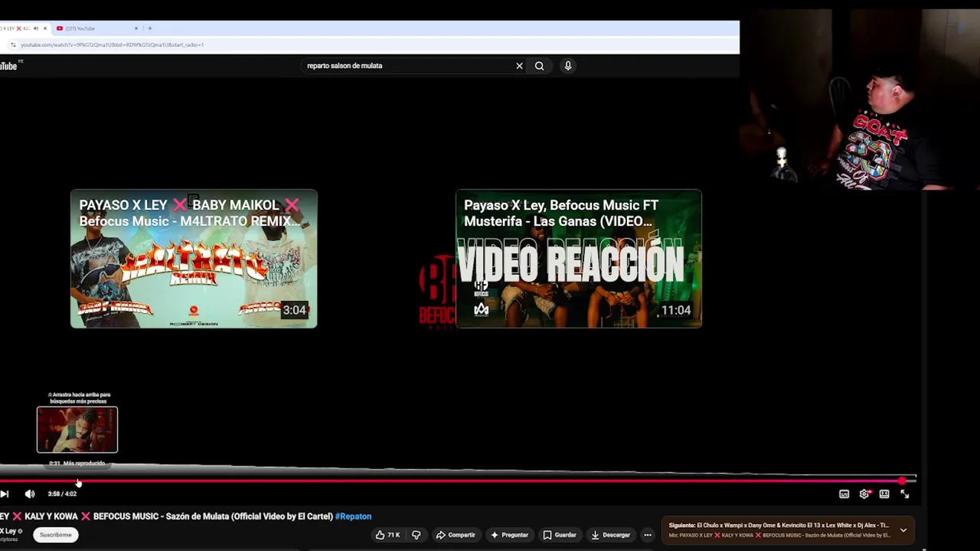This screenshot has width=980, height=551.
Task: Switch to theater mode icon
Action: [x=884, y=494]
